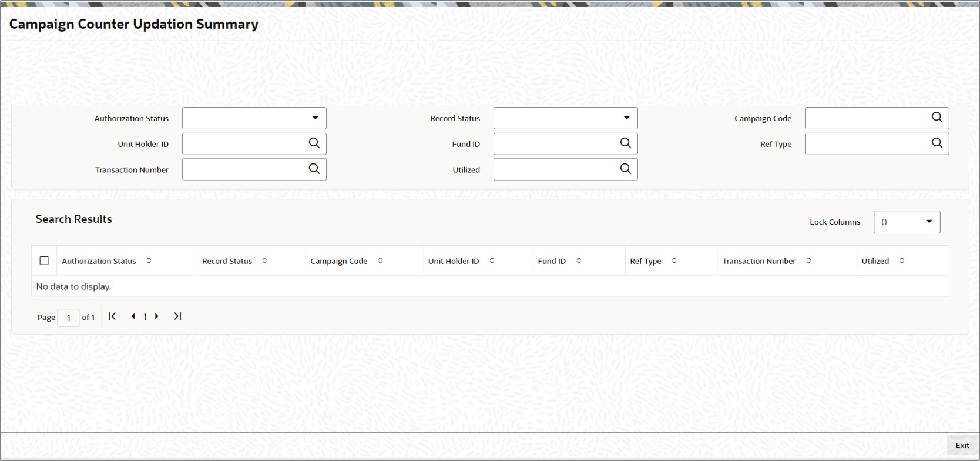Image resolution: width=980 pixels, height=461 pixels.
Task: Click the Utilized column header text
Action: point(875,261)
